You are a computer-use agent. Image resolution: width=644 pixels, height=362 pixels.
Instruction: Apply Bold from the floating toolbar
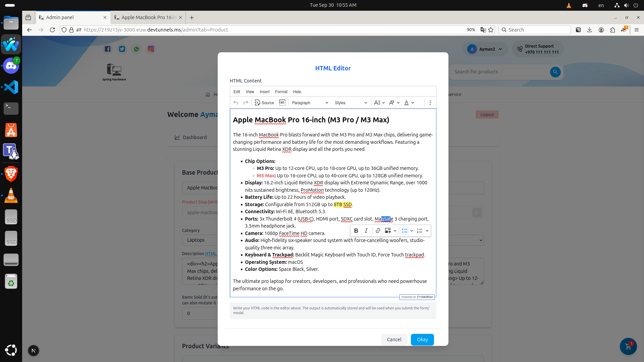point(356,231)
